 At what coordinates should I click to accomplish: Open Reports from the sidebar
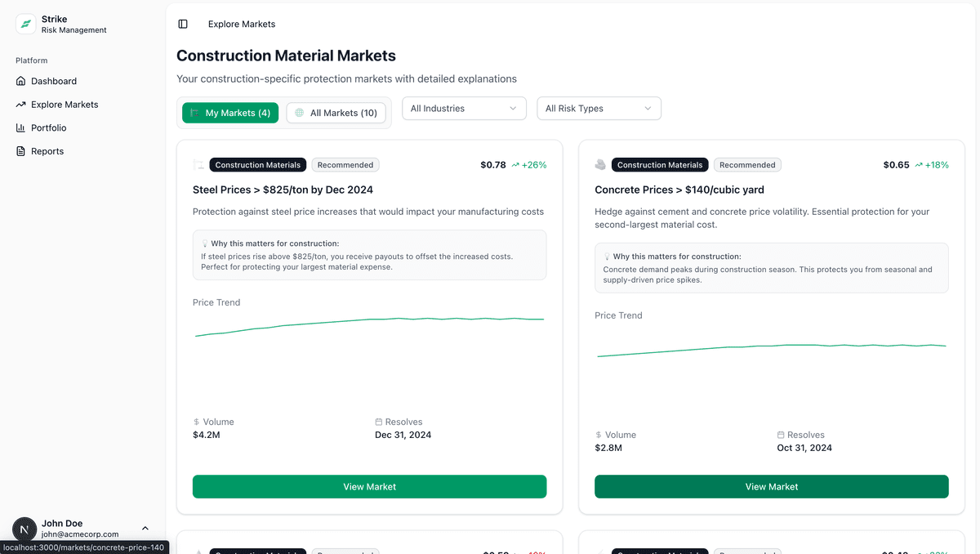pyautogui.click(x=47, y=151)
